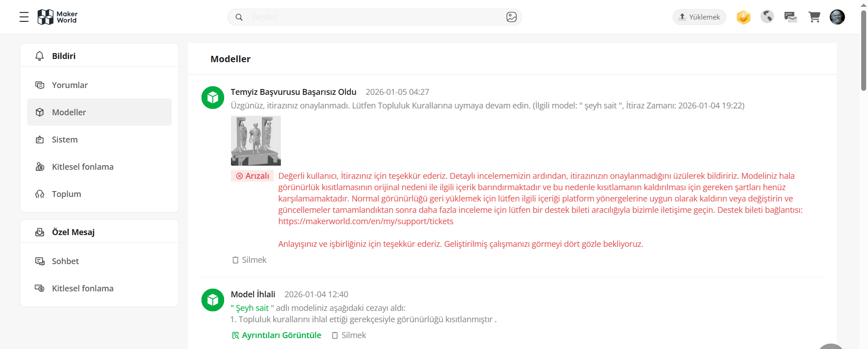This screenshot has width=868, height=349.
Task: Click the model statue thumbnail
Action: click(x=256, y=140)
